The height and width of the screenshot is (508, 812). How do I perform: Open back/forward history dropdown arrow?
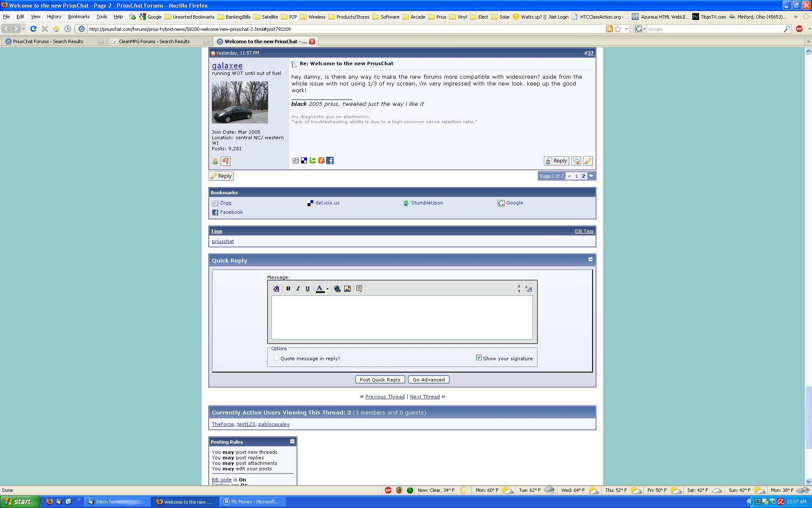coord(24,29)
